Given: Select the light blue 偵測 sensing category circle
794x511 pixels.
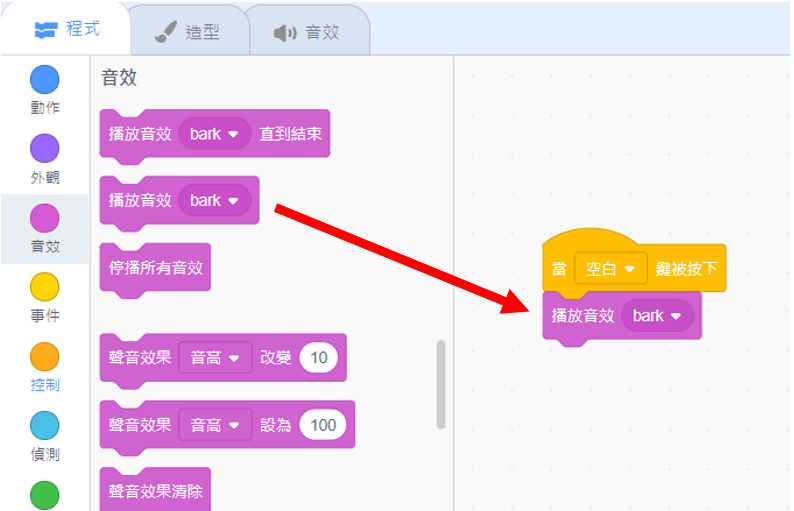Looking at the screenshot, I should tap(45, 425).
